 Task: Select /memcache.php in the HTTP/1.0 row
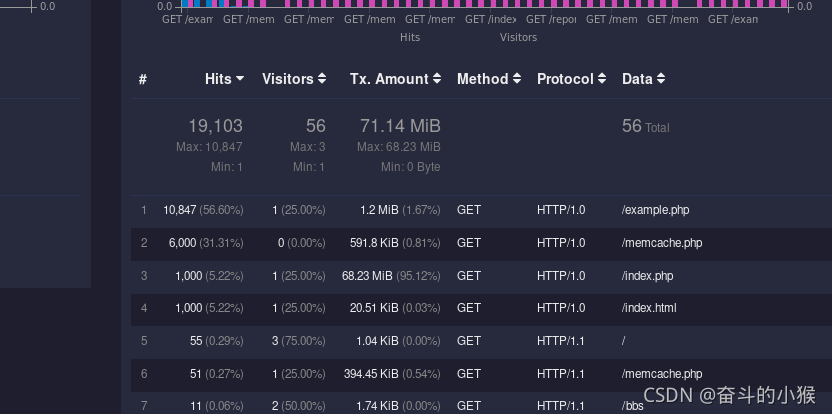click(x=662, y=243)
